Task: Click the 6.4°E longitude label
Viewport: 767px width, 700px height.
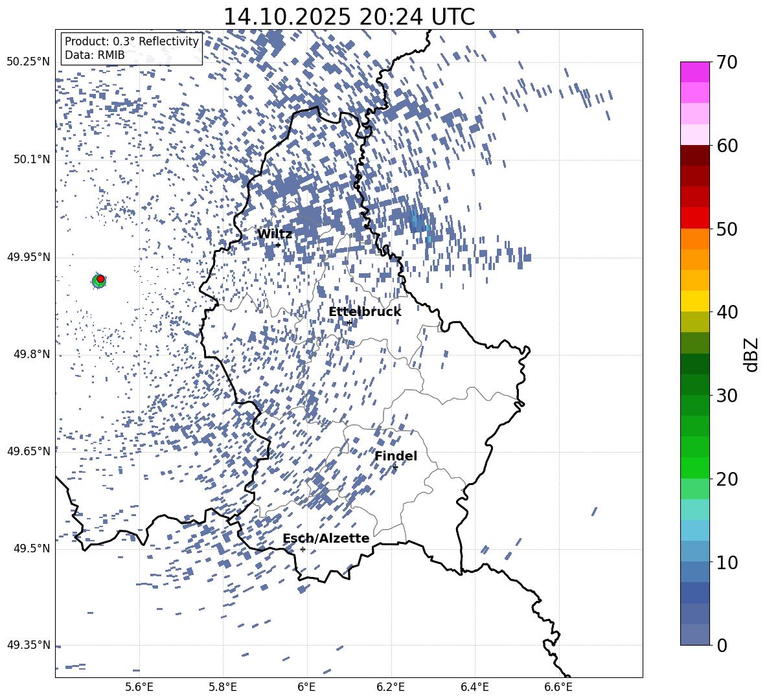Action: [x=474, y=687]
